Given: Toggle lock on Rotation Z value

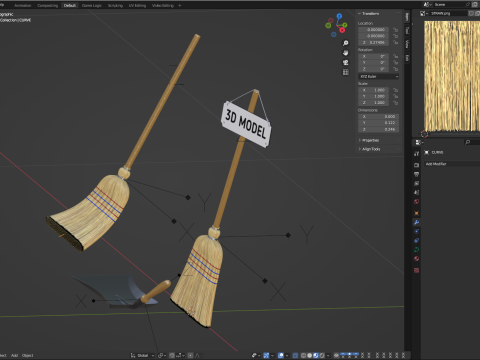Looking at the screenshot, I should coord(396,69).
